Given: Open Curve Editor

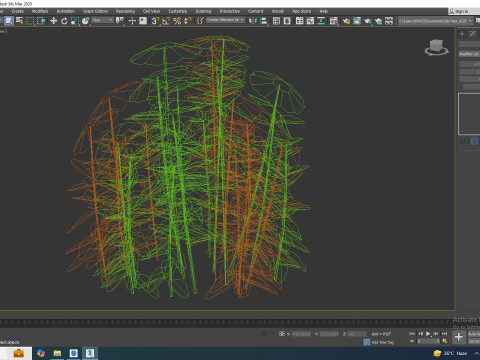Looking at the screenshot, I should [310, 21].
